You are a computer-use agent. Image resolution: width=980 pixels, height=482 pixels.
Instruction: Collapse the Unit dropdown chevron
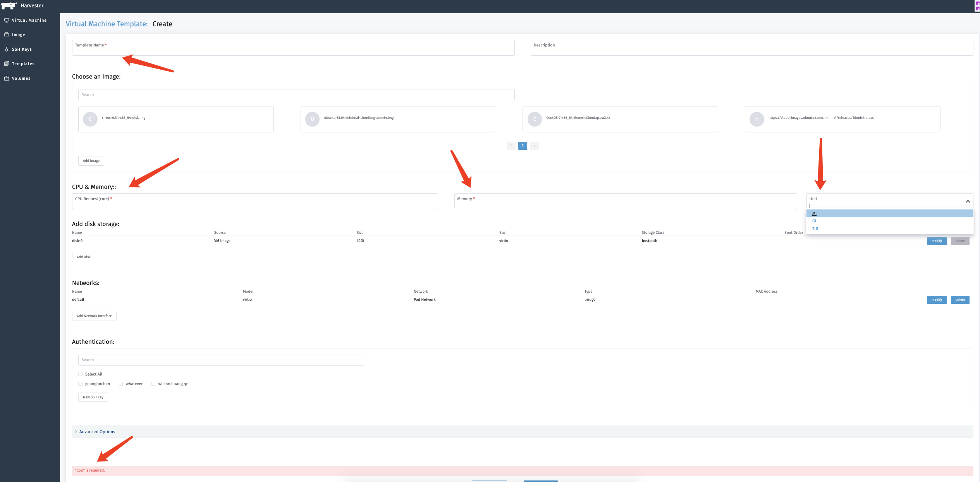pyautogui.click(x=967, y=201)
